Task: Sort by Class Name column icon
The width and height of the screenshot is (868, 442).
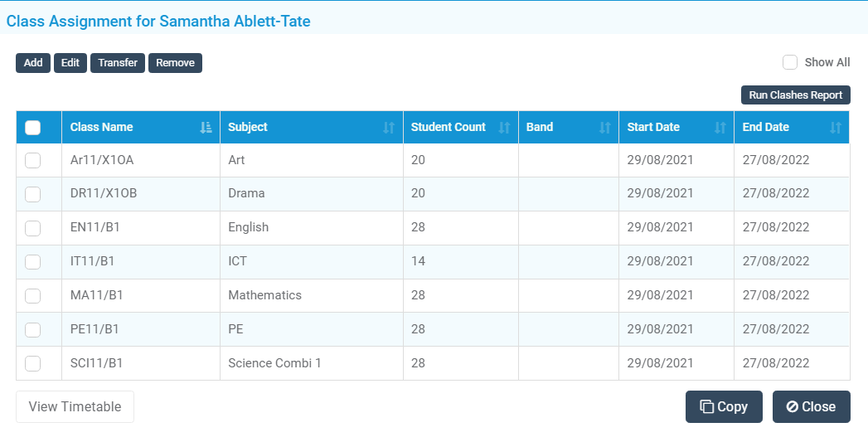Action: click(x=206, y=128)
